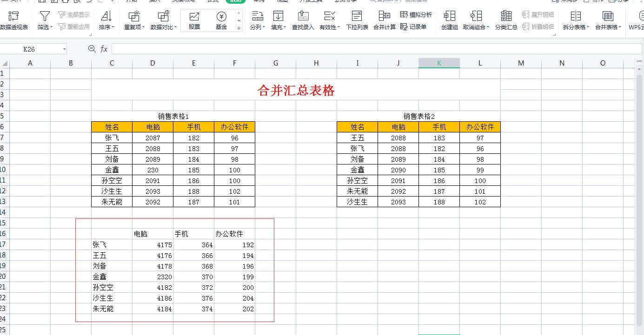Click the 筛选 funnel filter icon
The image size is (644, 335).
[45, 17]
